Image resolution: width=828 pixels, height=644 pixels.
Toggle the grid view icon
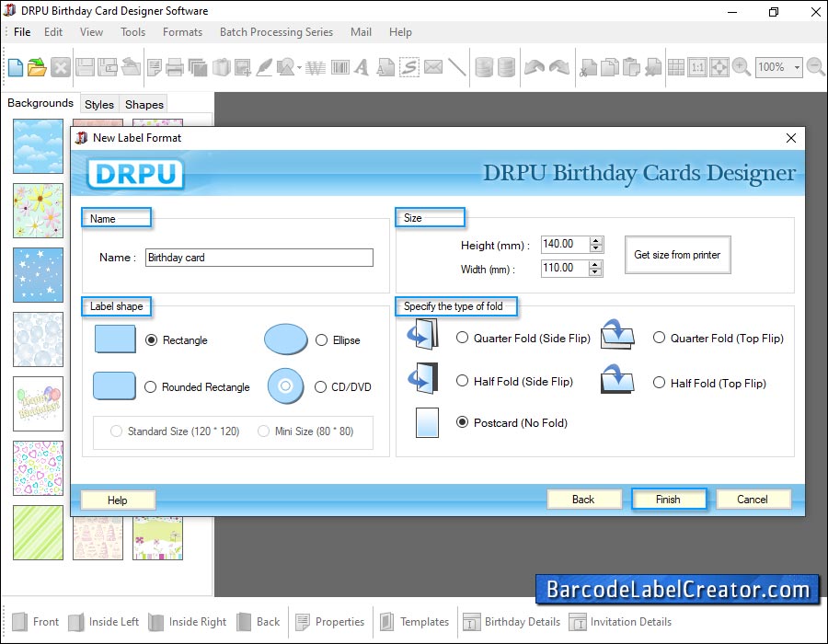[x=676, y=67]
